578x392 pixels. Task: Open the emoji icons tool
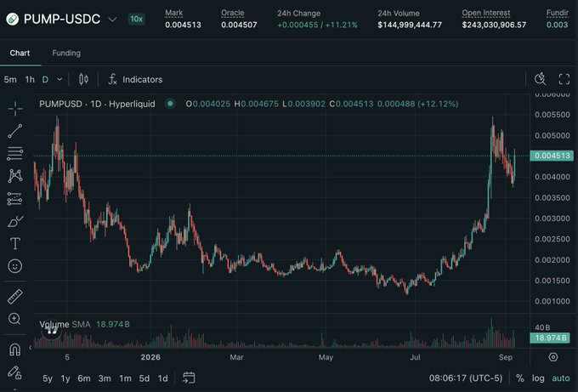pos(15,266)
